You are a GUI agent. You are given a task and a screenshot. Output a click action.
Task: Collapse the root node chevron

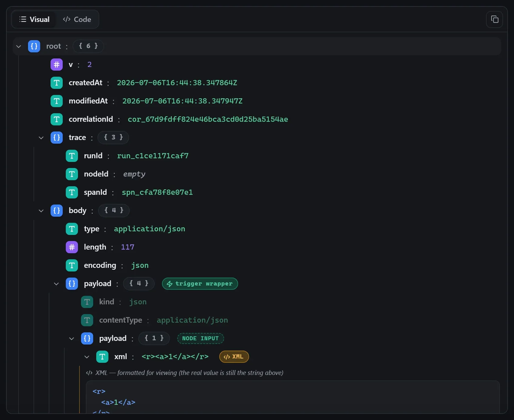tap(19, 46)
